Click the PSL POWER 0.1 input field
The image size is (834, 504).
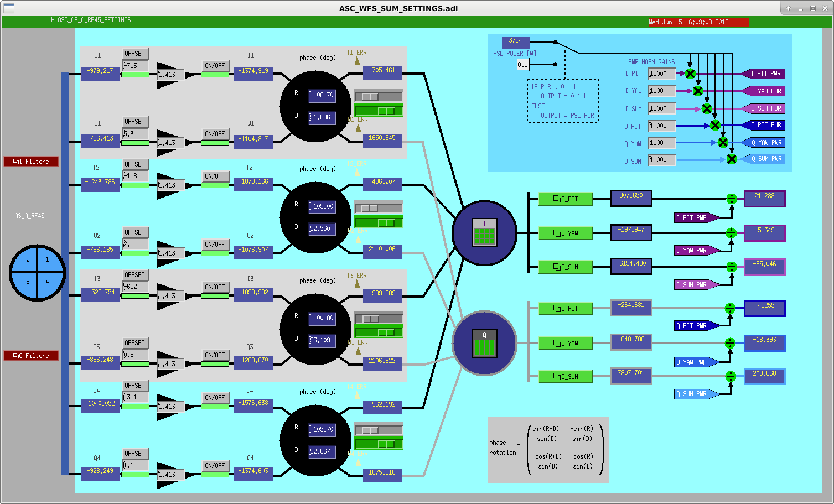(522, 65)
